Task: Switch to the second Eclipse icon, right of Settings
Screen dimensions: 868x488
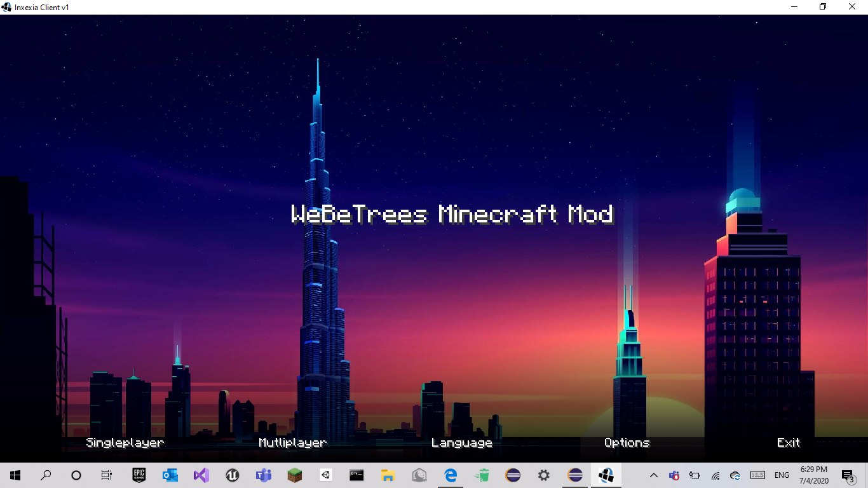Action: [x=575, y=475]
